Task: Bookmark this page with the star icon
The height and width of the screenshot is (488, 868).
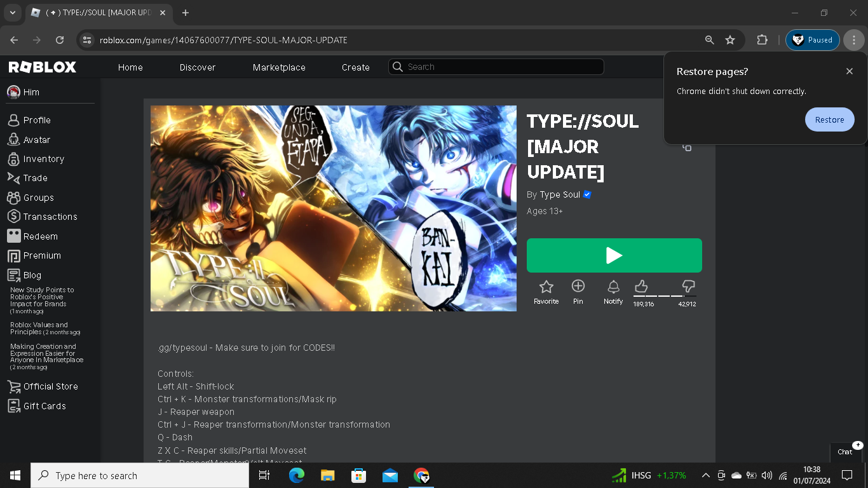Action: (730, 40)
